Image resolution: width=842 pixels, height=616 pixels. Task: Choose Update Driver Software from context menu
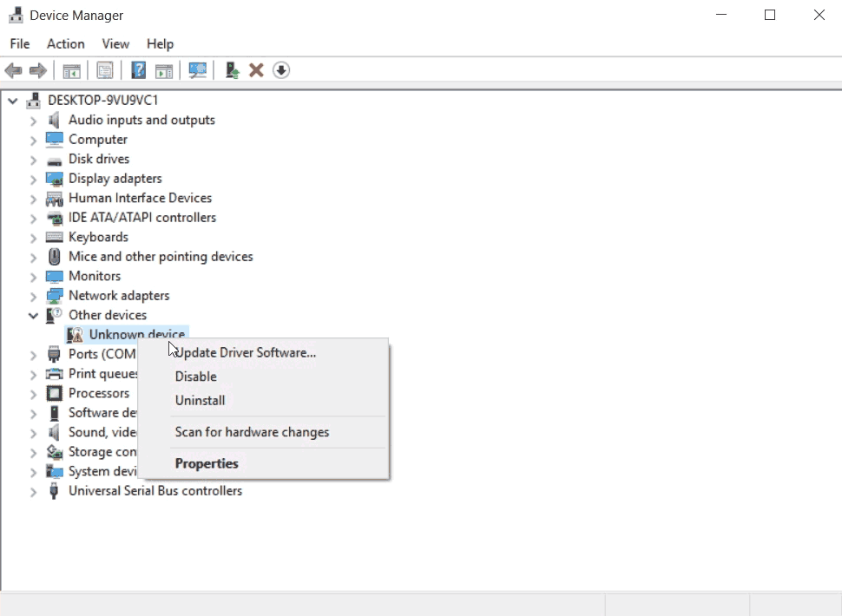(263, 352)
